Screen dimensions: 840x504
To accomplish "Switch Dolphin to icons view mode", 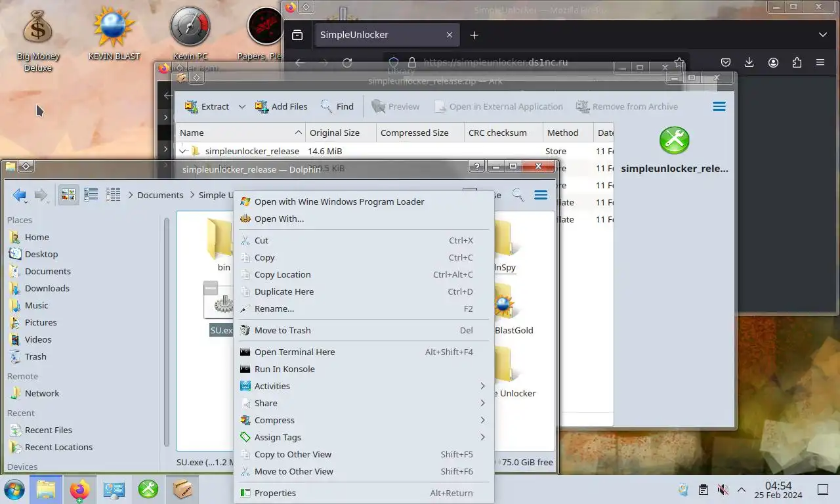I will [68, 195].
